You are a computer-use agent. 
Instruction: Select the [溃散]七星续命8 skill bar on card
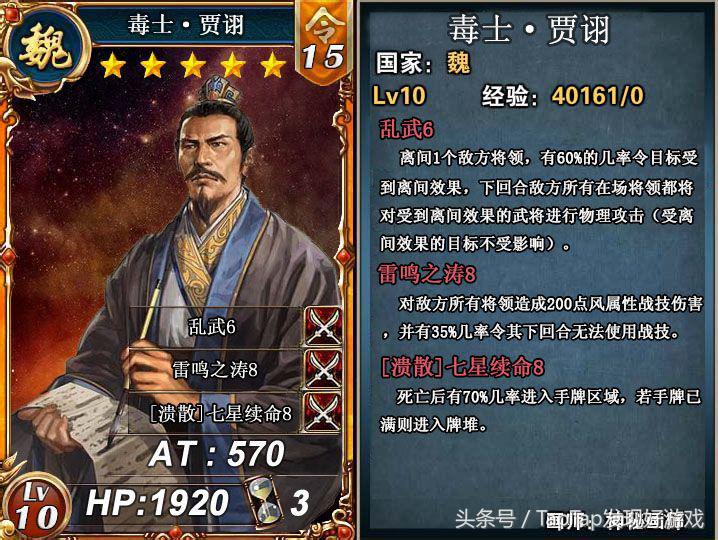point(217,413)
